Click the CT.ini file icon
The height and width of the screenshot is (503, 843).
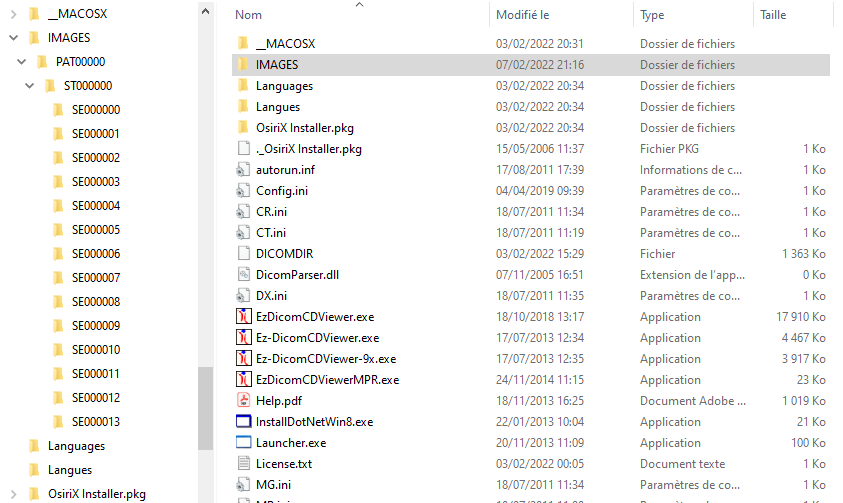[x=243, y=233]
